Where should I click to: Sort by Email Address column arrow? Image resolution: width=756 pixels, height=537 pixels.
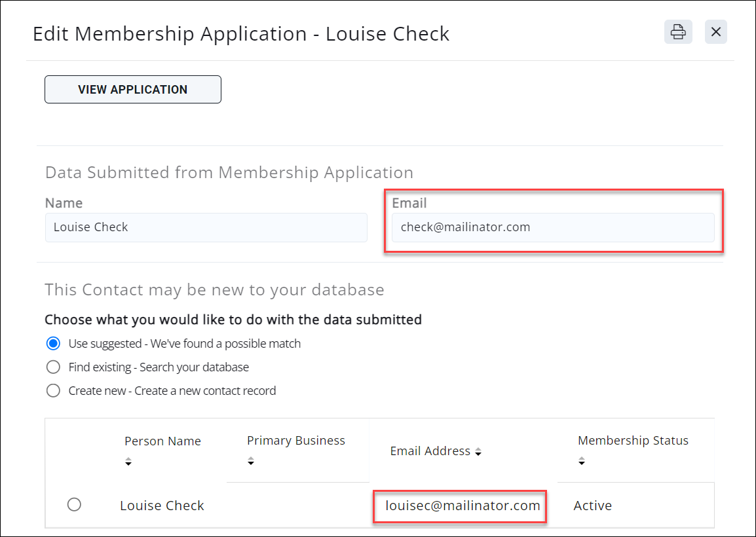coord(478,452)
